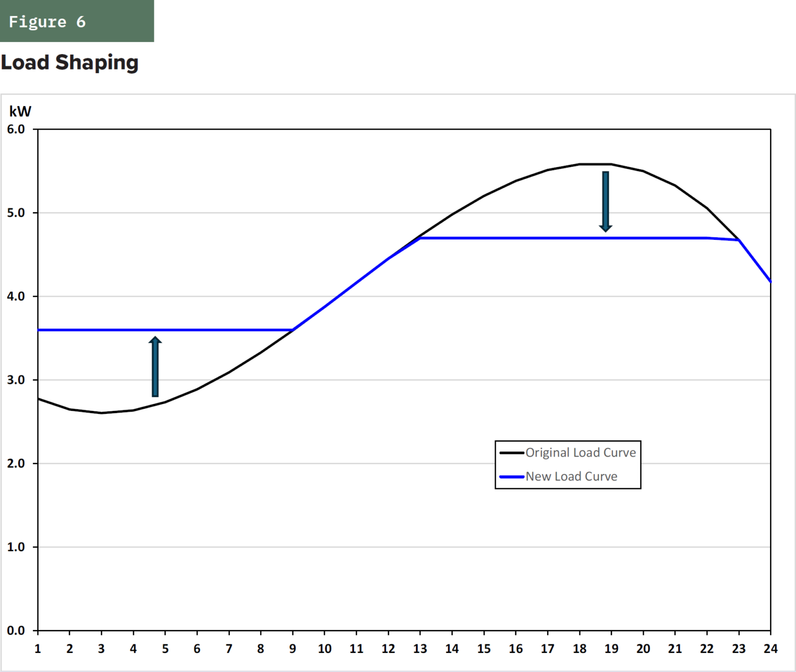This screenshot has height=672, width=796.
Task: Select the Original Load Curve legend label
Action: (x=581, y=453)
